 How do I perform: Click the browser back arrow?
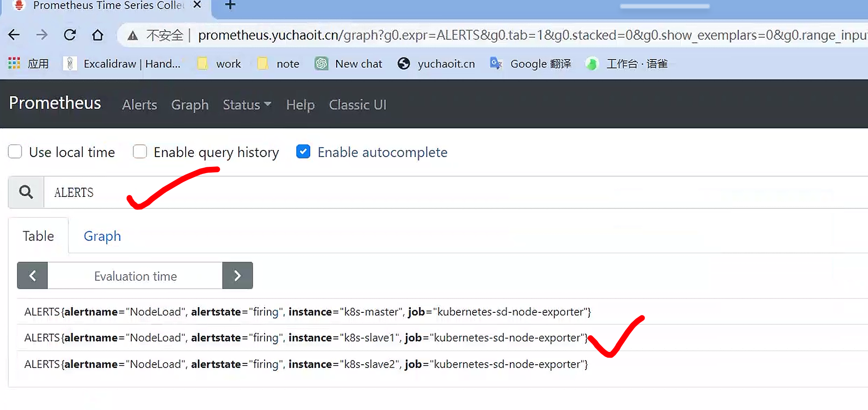14,35
